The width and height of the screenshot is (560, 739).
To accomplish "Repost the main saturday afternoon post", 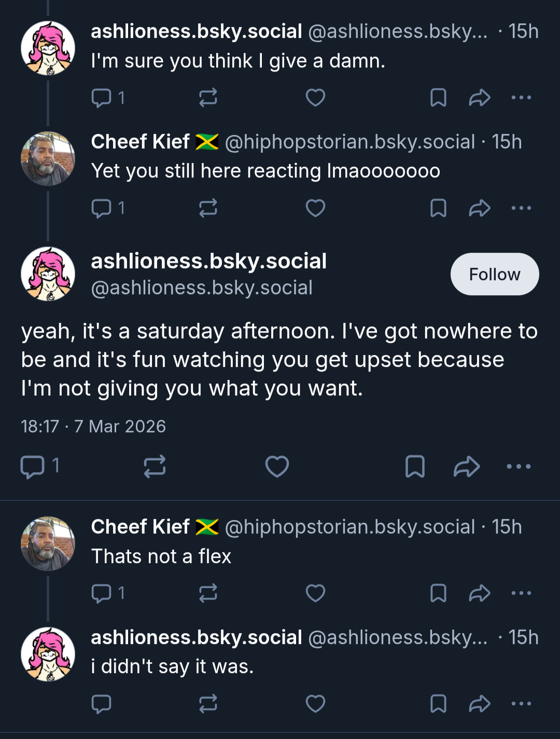I will [155, 466].
